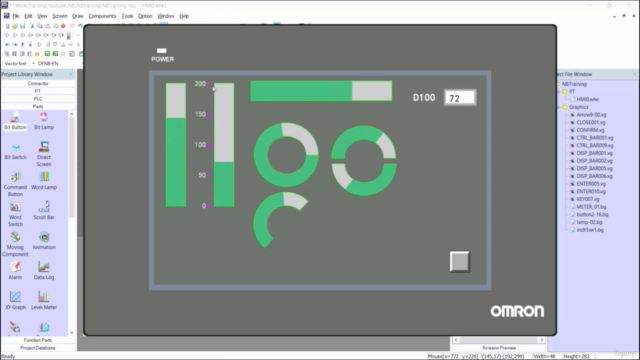Select lamp-02.bg graphic file
The width and height of the screenshot is (640, 360).
[589, 222]
